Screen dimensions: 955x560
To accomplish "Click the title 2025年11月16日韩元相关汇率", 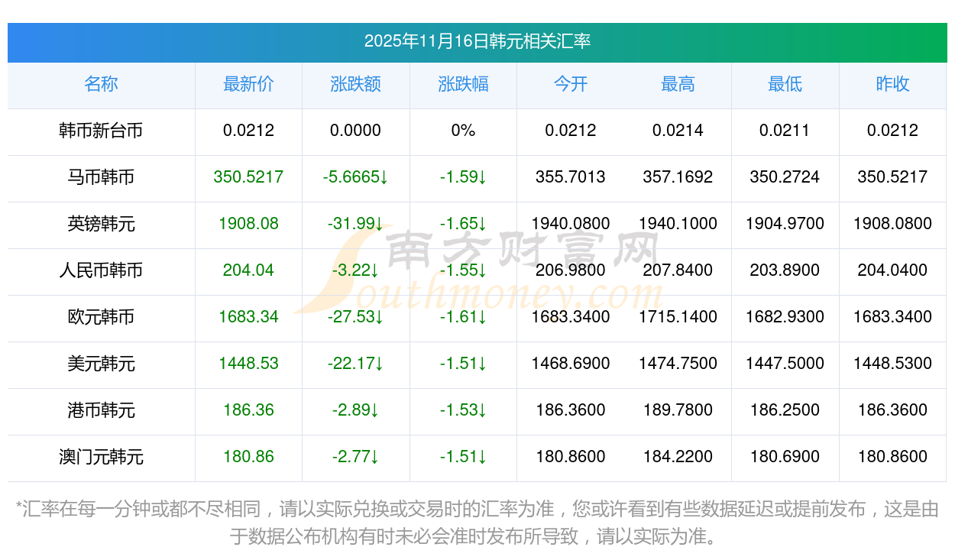I will pyautogui.click(x=477, y=41).
